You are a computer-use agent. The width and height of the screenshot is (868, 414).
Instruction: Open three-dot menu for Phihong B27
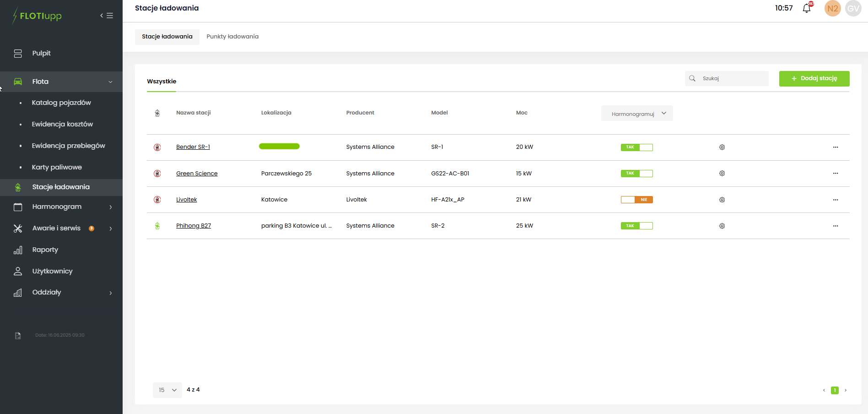tap(835, 226)
